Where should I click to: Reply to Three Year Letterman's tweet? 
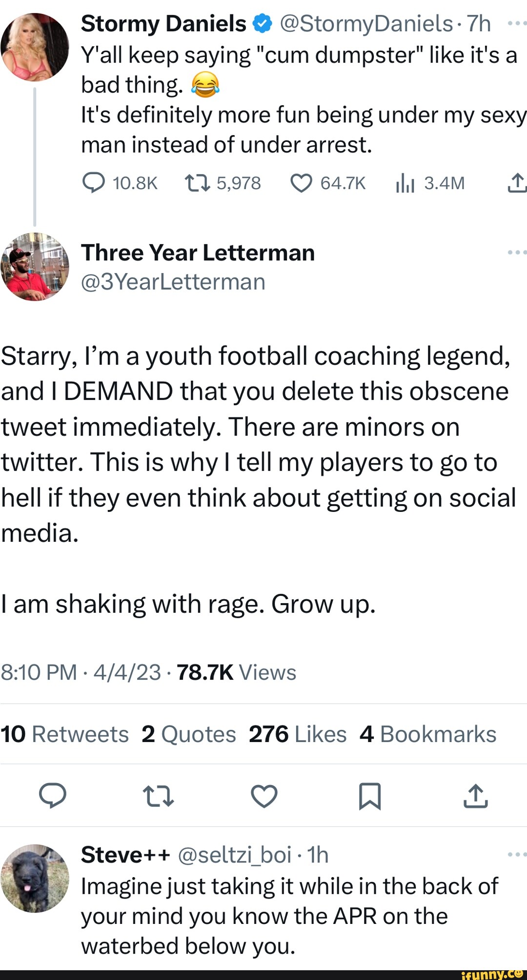tap(53, 796)
